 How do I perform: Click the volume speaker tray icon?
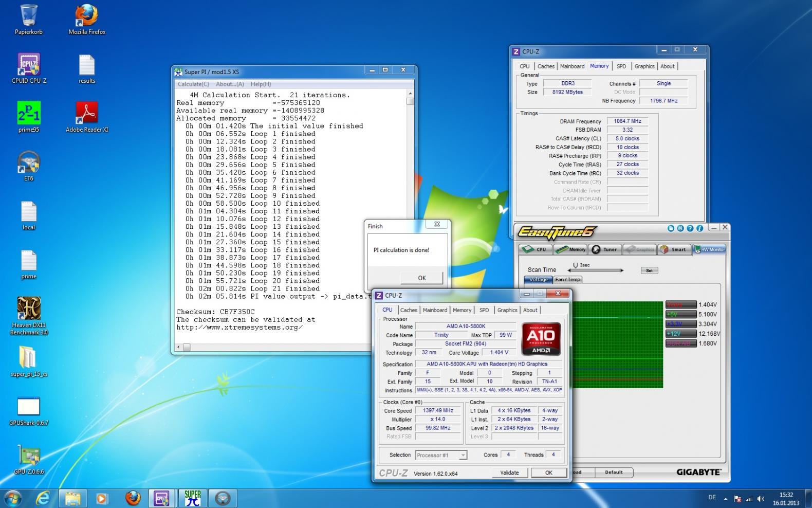[761, 498]
